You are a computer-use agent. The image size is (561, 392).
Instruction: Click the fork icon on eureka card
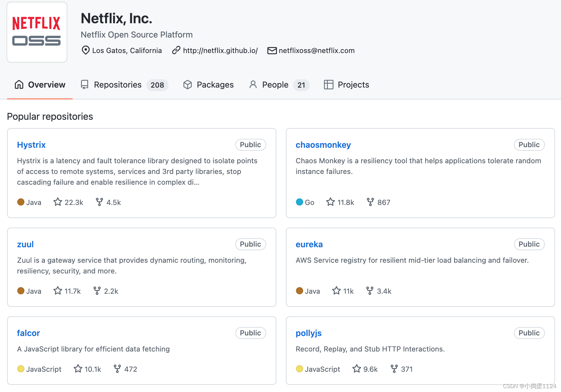370,291
